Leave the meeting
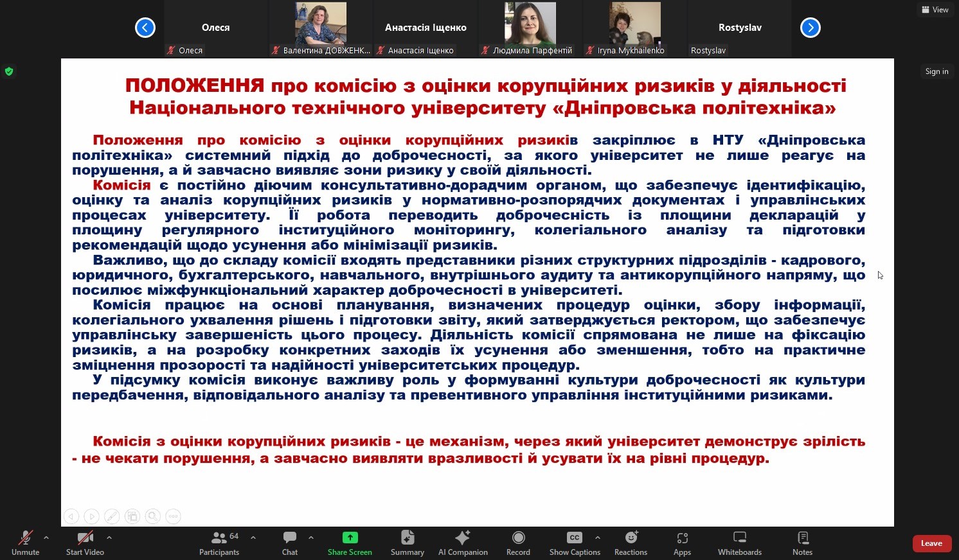This screenshot has width=959, height=560. coord(932,543)
